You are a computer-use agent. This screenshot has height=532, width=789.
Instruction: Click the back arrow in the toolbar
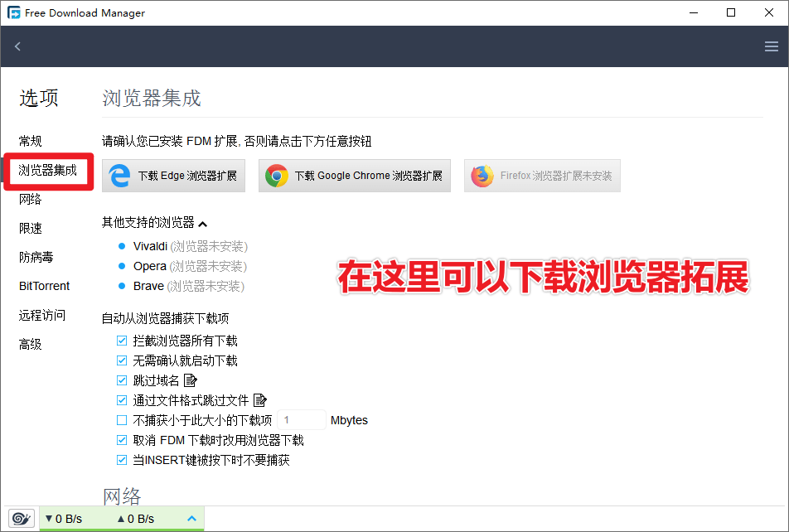pyautogui.click(x=17, y=46)
